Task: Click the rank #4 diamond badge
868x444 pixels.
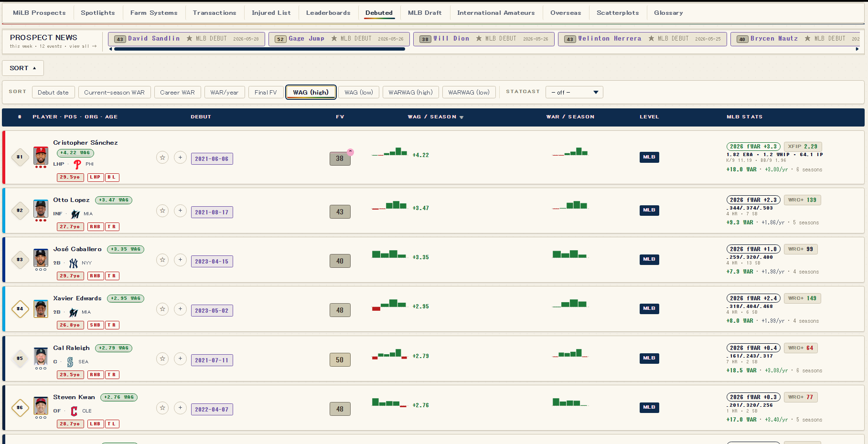Action: (x=20, y=309)
